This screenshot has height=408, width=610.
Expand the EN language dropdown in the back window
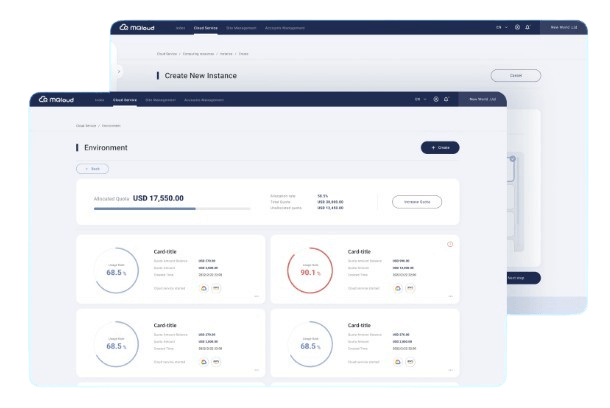pos(500,27)
